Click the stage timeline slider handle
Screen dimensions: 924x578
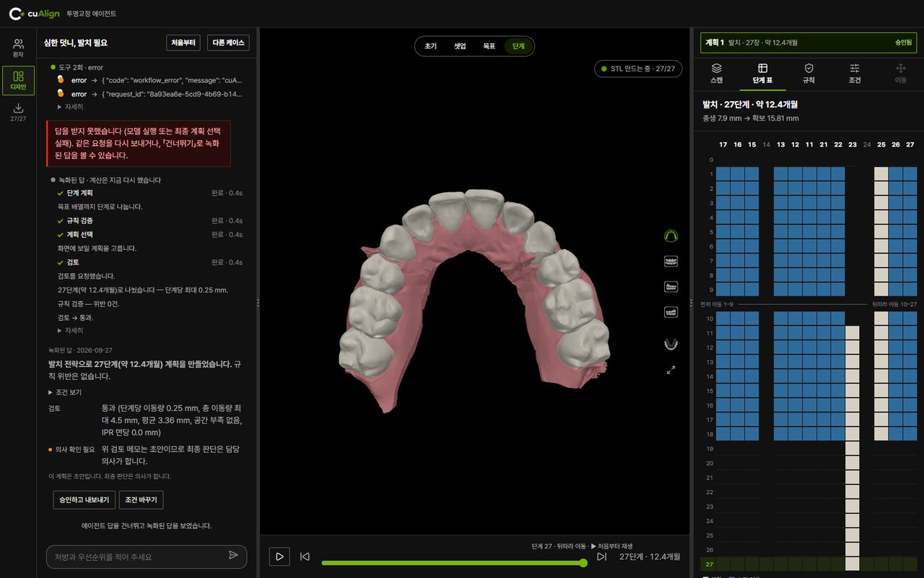(x=583, y=562)
